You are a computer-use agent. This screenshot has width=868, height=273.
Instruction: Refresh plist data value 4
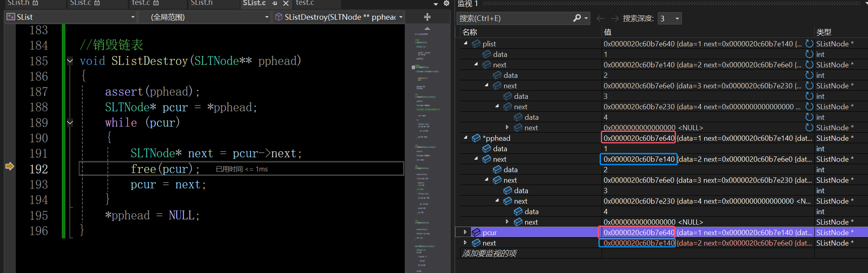pos(809,117)
